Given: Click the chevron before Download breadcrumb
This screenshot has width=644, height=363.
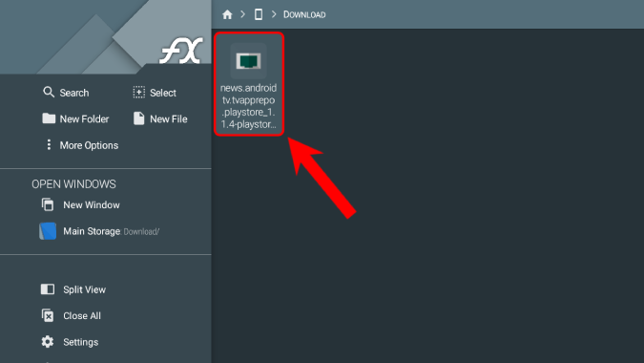Looking at the screenshot, I should click(274, 14).
